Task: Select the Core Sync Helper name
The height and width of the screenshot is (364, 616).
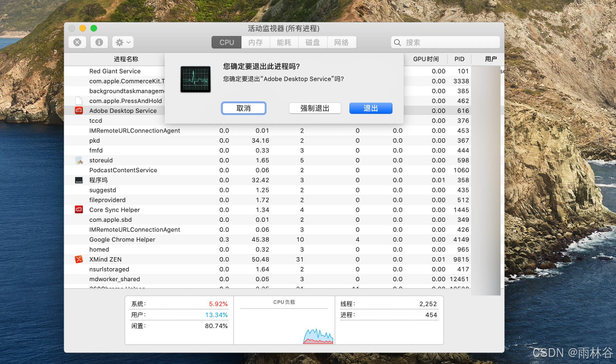Action: click(x=114, y=210)
